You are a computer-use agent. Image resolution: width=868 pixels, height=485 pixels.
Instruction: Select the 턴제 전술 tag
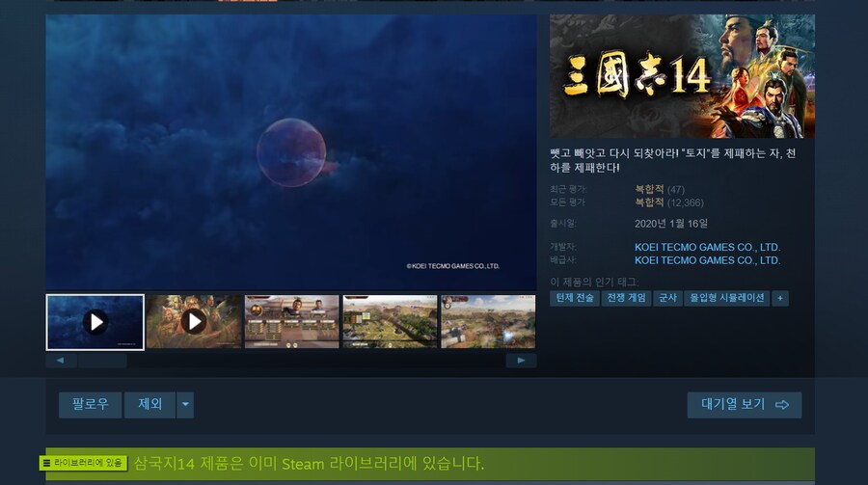575,298
